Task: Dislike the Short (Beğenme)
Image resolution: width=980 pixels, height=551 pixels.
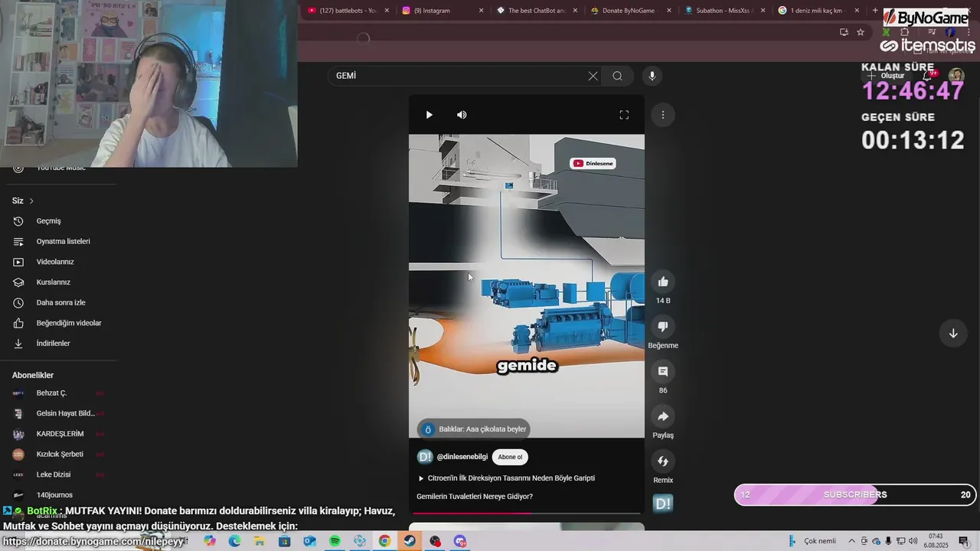Action: click(663, 327)
